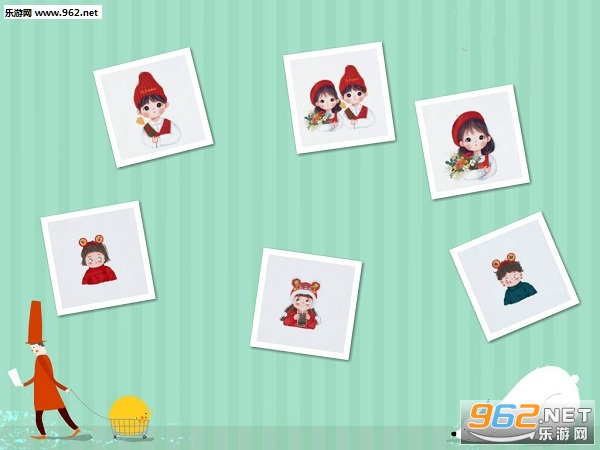Click the 962.NET logo at bottom right

coord(528,422)
